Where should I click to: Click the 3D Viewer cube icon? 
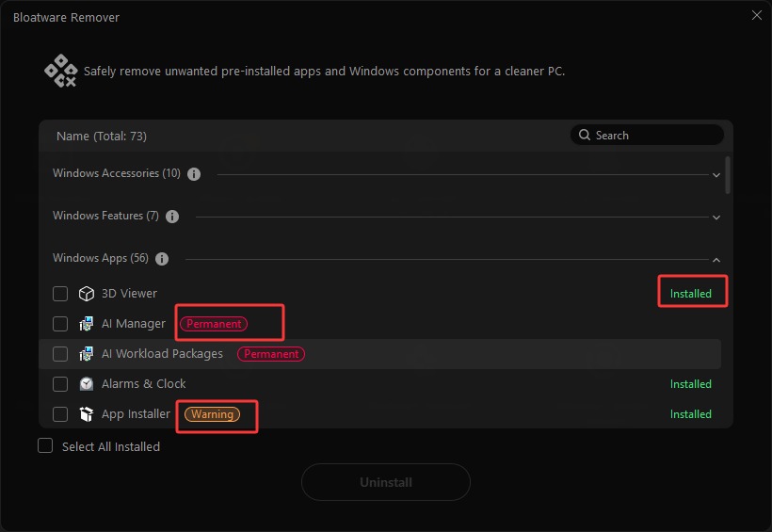click(87, 294)
